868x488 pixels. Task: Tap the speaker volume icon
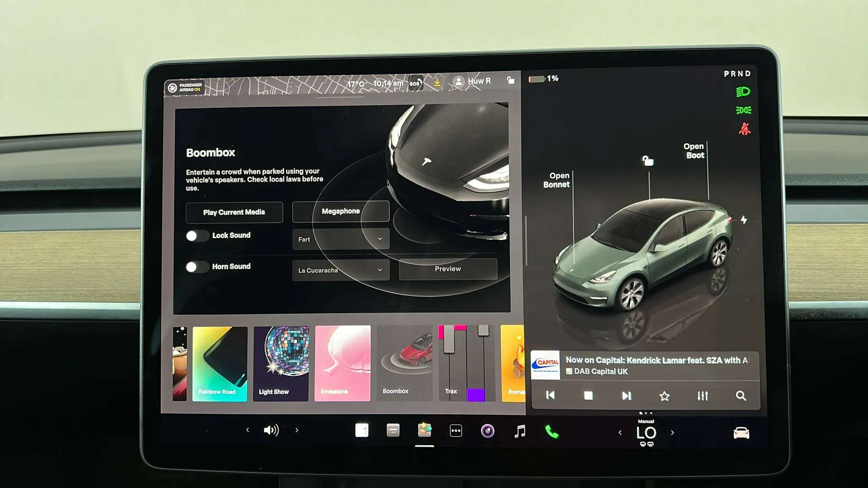click(271, 430)
